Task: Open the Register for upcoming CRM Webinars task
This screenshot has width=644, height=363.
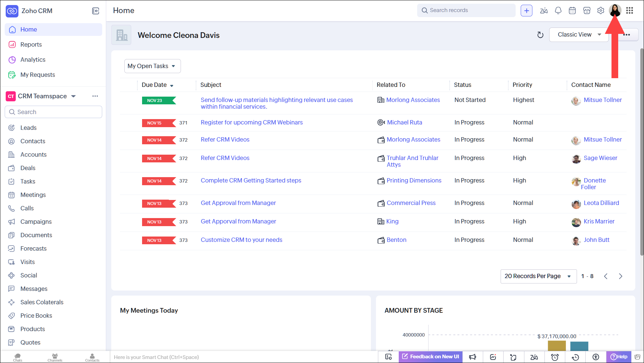Action: pyautogui.click(x=252, y=122)
